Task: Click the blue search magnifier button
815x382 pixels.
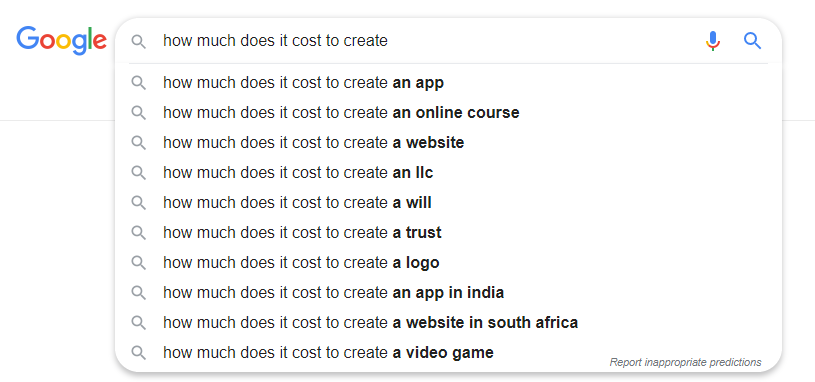Action: tap(752, 41)
